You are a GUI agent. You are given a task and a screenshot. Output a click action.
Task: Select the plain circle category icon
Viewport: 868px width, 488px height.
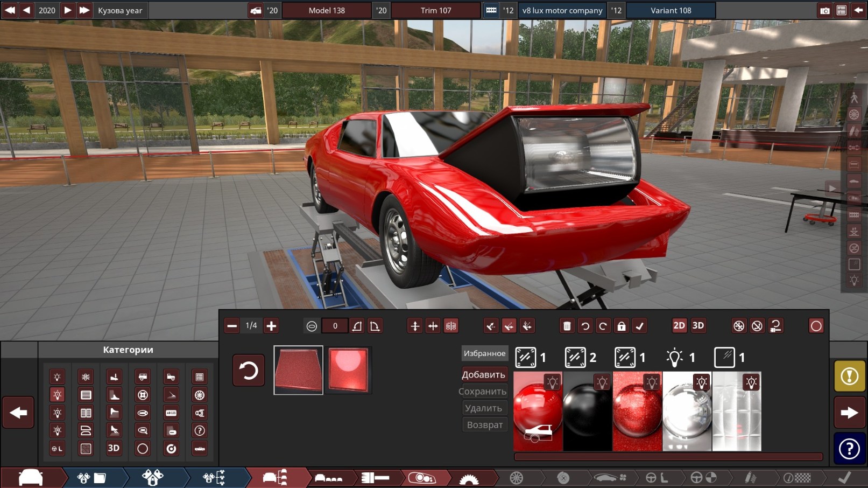click(143, 448)
